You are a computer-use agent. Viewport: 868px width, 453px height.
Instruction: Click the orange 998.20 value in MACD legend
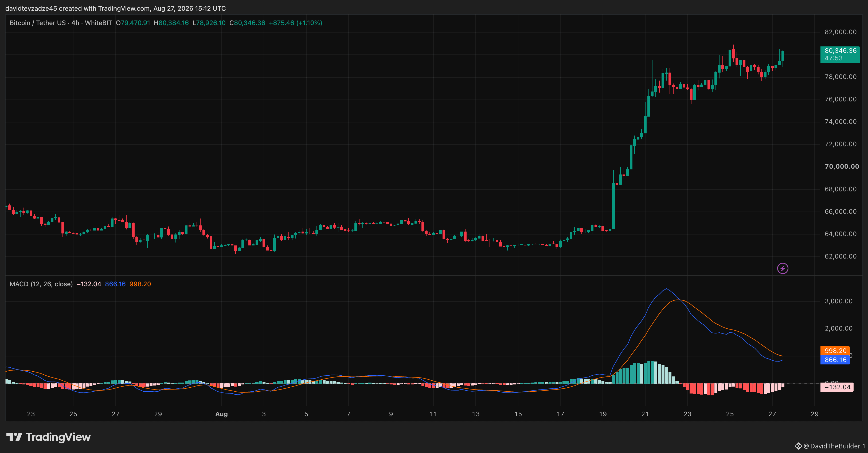point(140,284)
